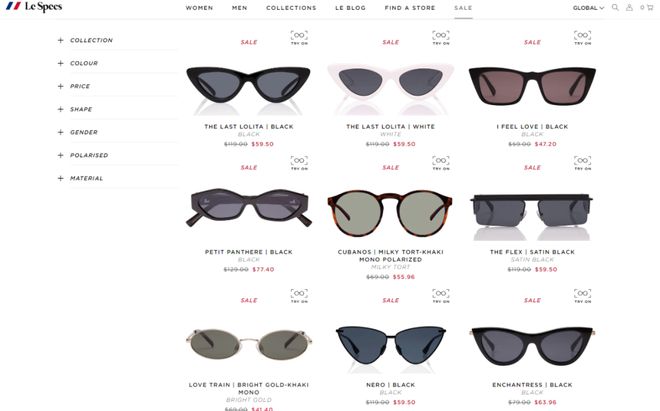Open Find a Store link
Image resolution: width=660 pixels, height=411 pixels.
tap(410, 8)
